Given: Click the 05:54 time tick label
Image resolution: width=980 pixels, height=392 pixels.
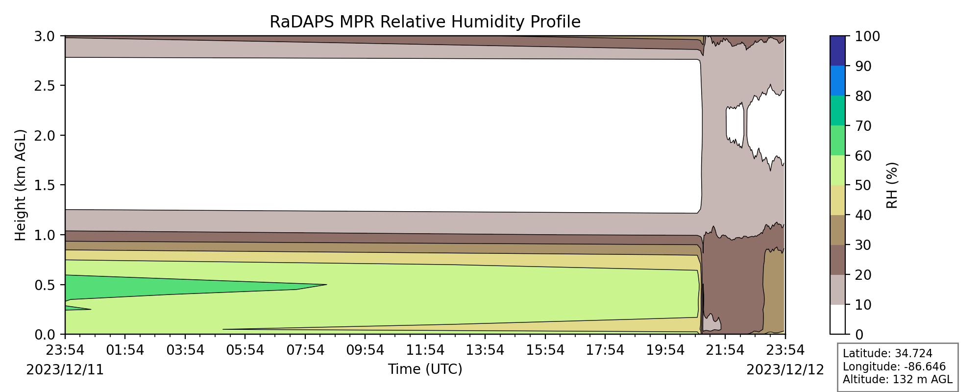Looking at the screenshot, I should click(245, 350).
